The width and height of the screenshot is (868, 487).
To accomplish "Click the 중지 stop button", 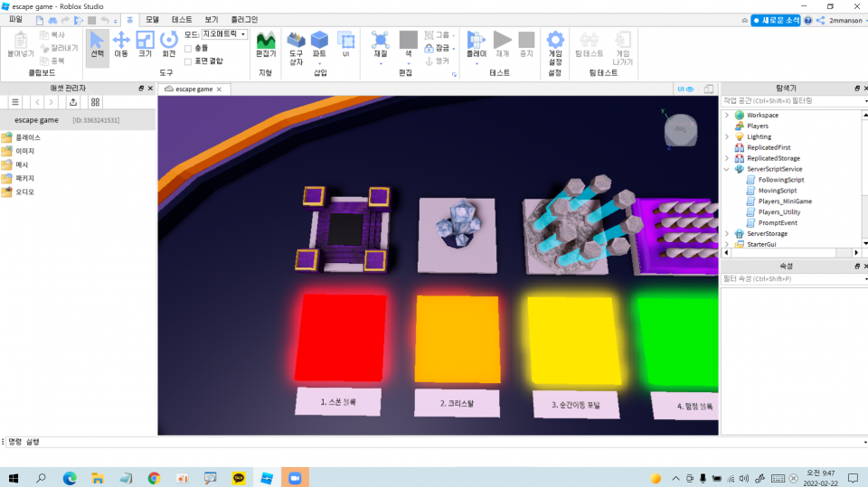I will (526, 44).
